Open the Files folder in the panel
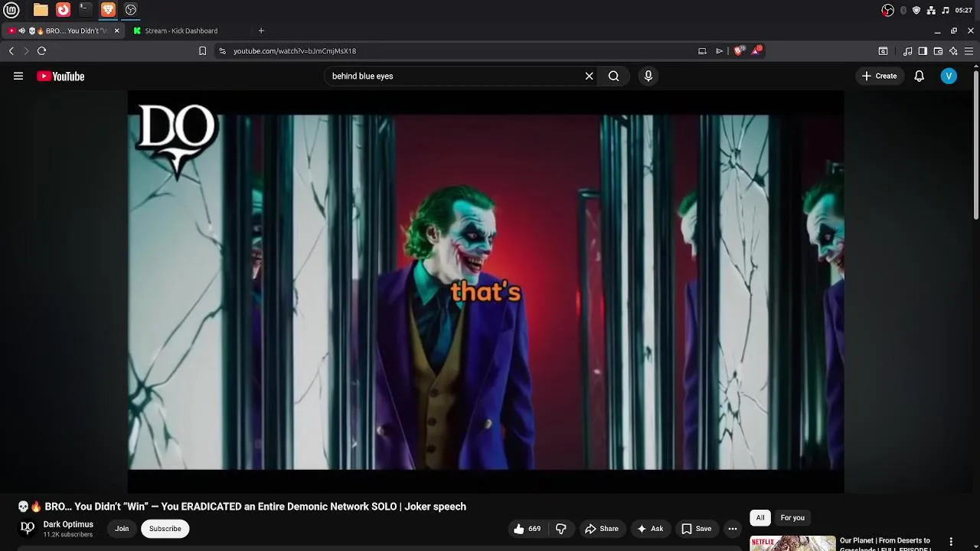The width and height of the screenshot is (980, 551). click(x=41, y=10)
